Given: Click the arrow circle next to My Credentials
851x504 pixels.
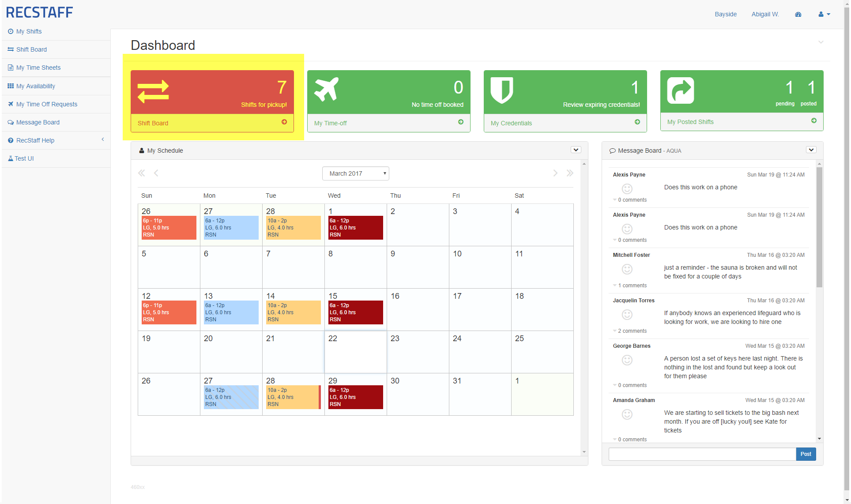Looking at the screenshot, I should [637, 122].
